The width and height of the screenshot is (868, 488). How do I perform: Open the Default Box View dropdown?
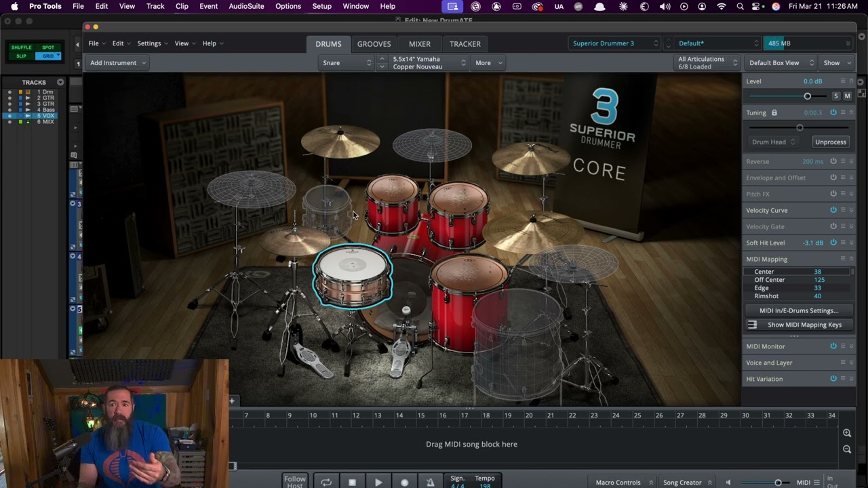point(780,62)
